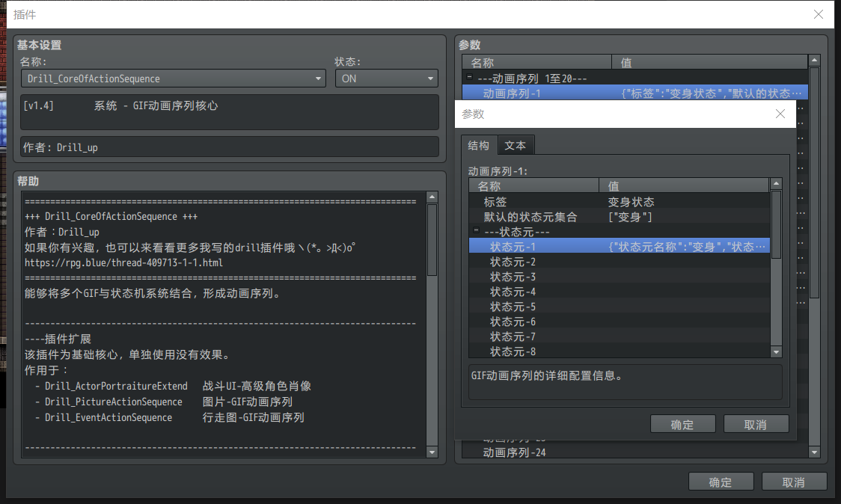Select 动画序列-24 in the parameter list

(635, 452)
